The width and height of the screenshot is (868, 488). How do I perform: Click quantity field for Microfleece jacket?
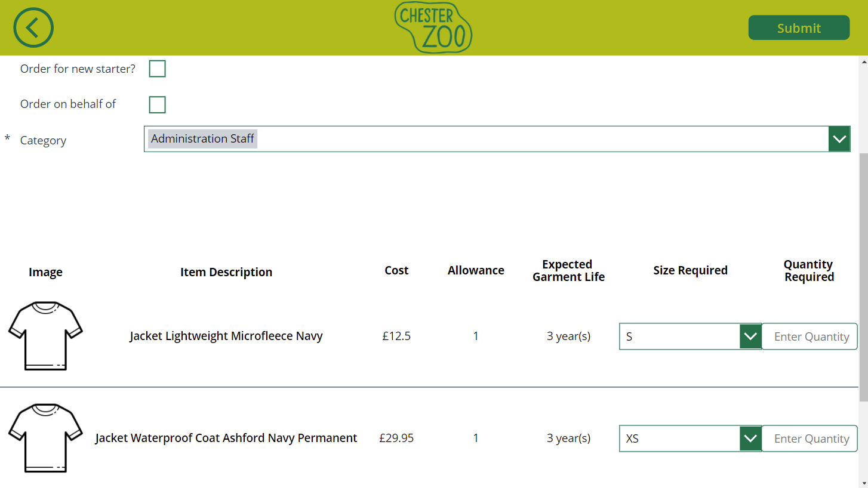(x=809, y=336)
